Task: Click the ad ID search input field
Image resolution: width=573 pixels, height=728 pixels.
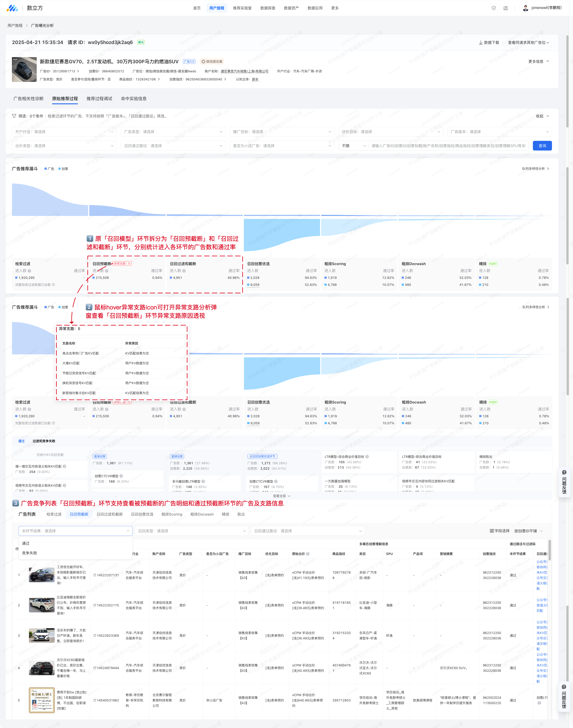Action: (x=448, y=146)
